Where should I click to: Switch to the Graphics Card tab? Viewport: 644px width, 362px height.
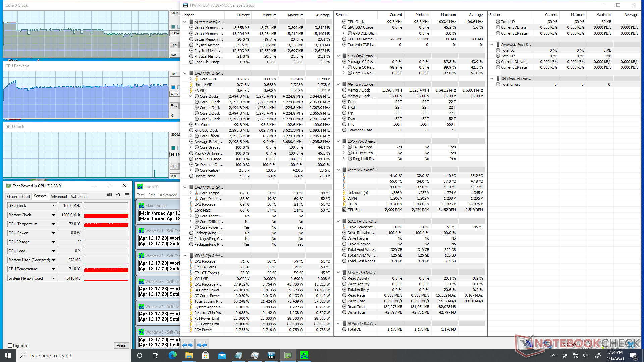(18, 197)
